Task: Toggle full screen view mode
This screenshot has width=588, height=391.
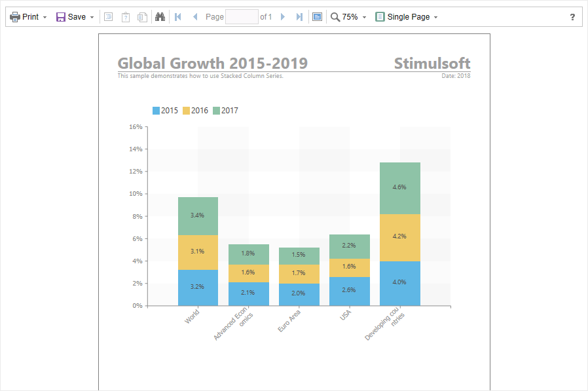Action: [x=317, y=17]
